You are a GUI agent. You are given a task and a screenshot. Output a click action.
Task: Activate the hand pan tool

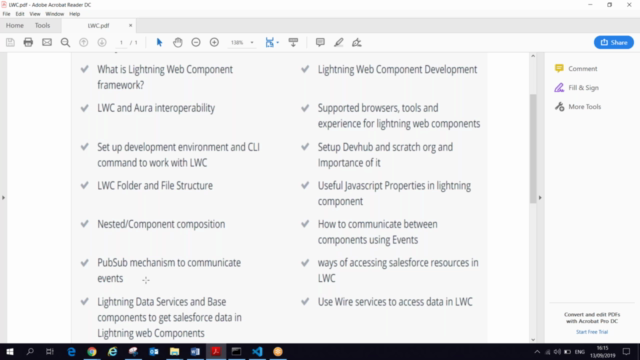pyautogui.click(x=178, y=42)
